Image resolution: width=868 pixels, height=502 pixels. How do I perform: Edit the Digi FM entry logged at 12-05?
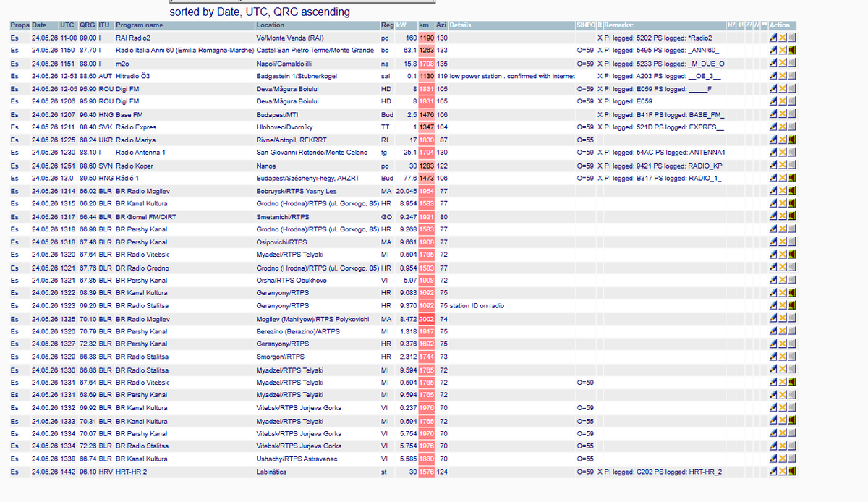[x=773, y=88]
